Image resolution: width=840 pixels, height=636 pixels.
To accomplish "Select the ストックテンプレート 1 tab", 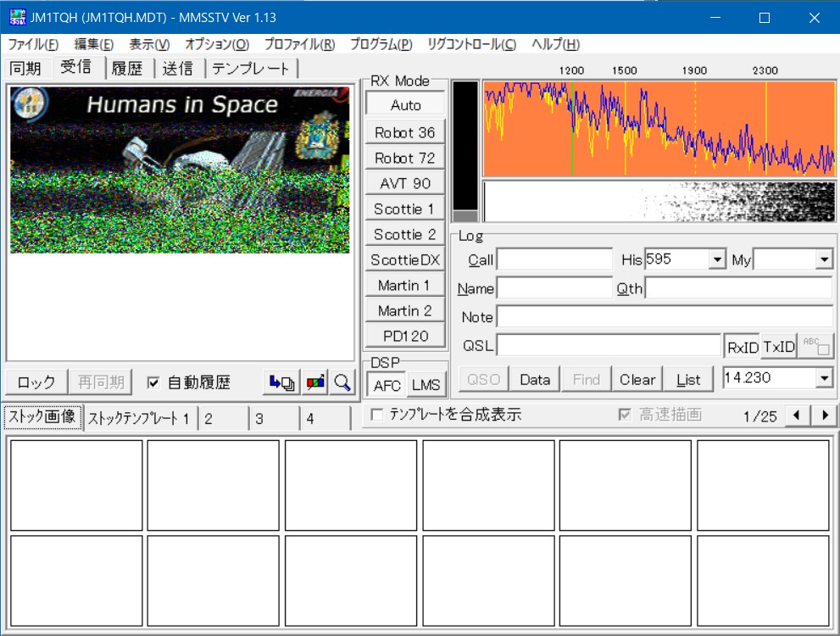I will click(139, 418).
